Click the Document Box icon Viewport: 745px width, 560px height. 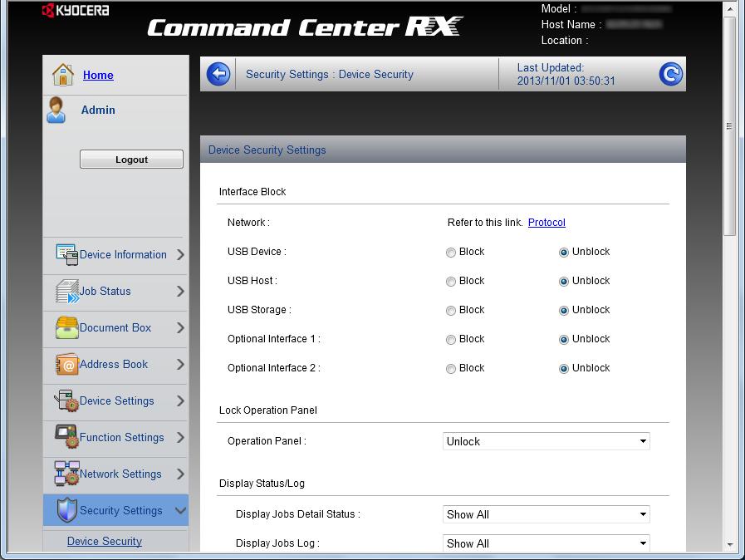[67, 327]
